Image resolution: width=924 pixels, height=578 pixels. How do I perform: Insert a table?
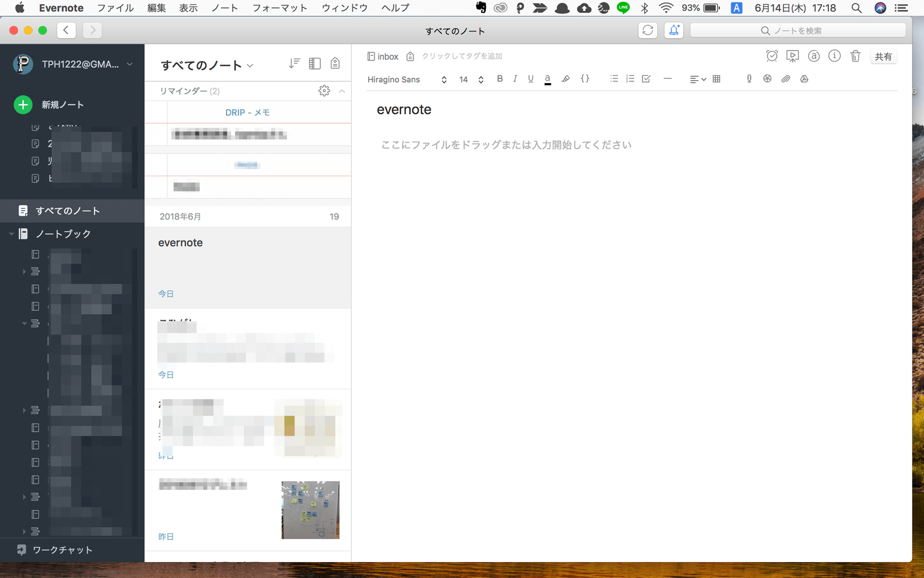716,79
